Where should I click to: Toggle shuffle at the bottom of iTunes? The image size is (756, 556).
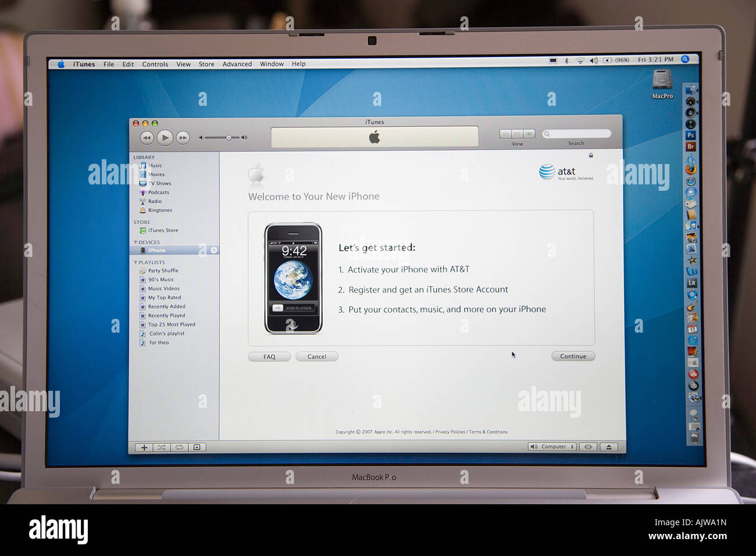click(x=161, y=447)
